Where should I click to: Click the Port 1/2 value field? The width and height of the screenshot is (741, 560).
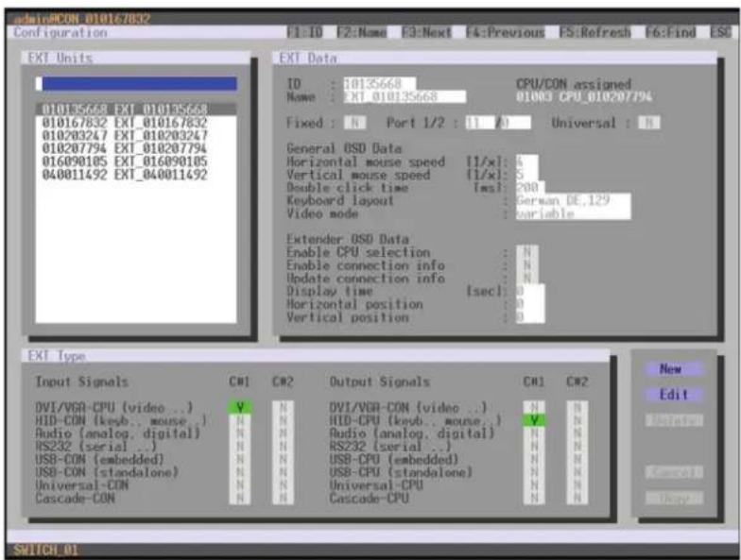point(497,123)
